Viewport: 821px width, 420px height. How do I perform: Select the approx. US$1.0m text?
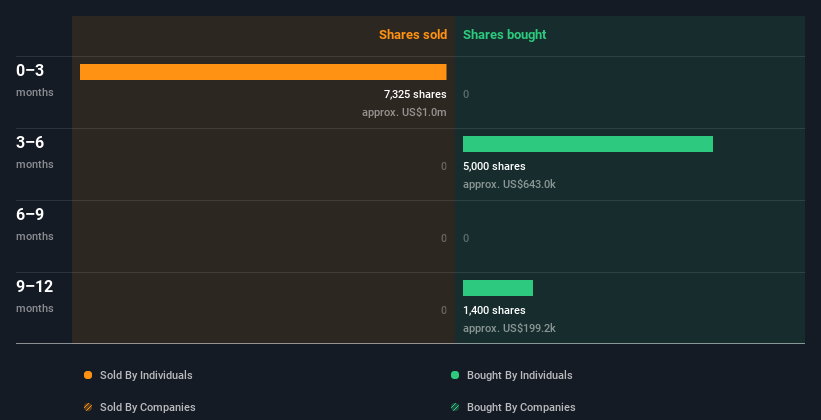(x=404, y=113)
